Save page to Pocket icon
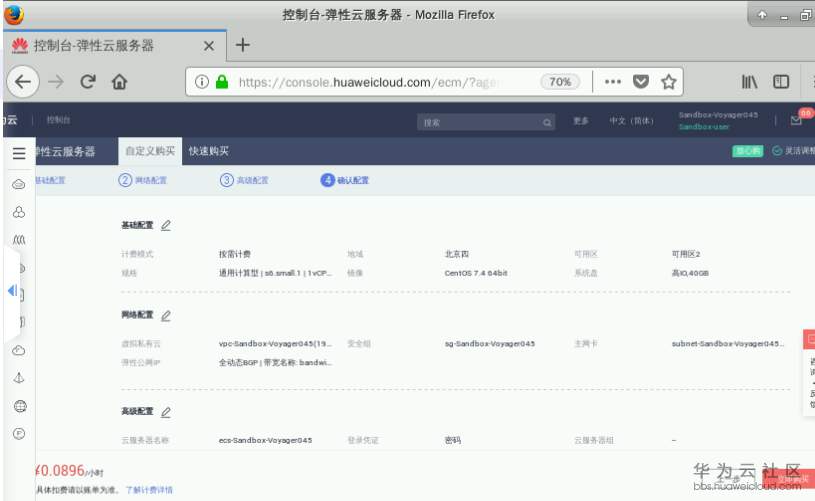The width and height of the screenshot is (815, 501). 641,82
